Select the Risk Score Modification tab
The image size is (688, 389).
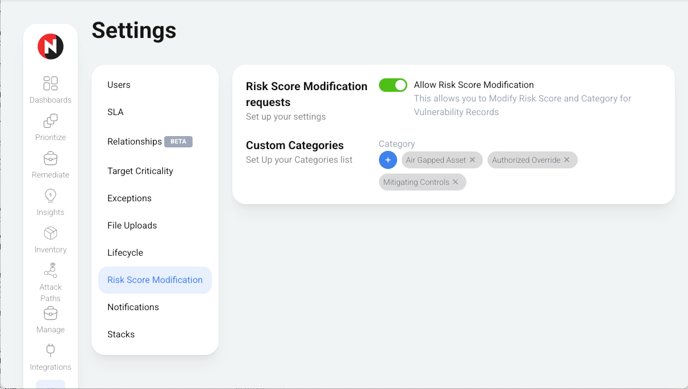155,280
